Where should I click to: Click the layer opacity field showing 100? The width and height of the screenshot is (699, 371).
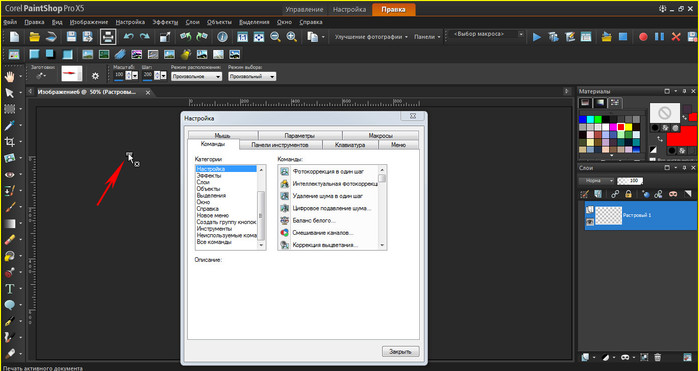(630, 181)
